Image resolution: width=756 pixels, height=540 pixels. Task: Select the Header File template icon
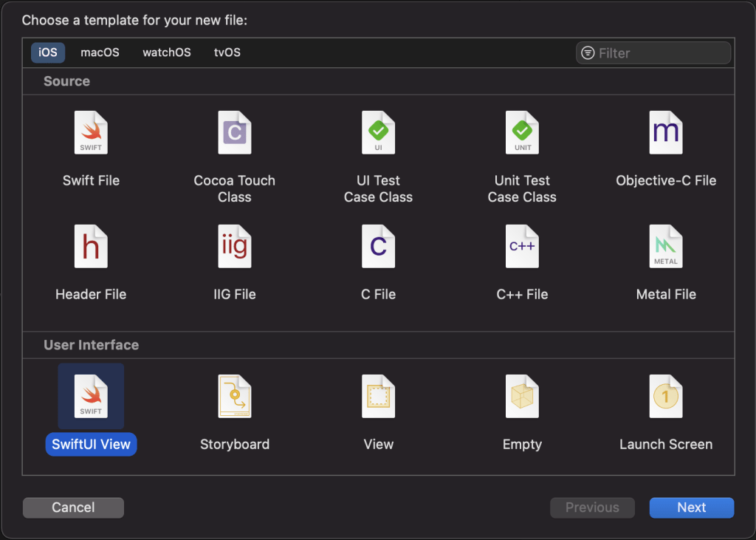[x=91, y=247]
